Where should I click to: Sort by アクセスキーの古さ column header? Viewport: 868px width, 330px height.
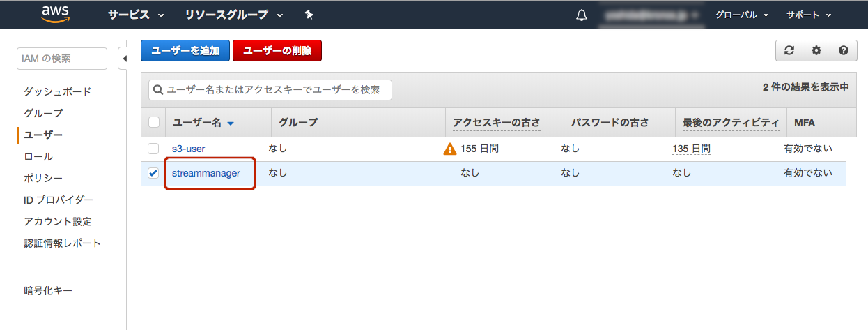click(497, 123)
